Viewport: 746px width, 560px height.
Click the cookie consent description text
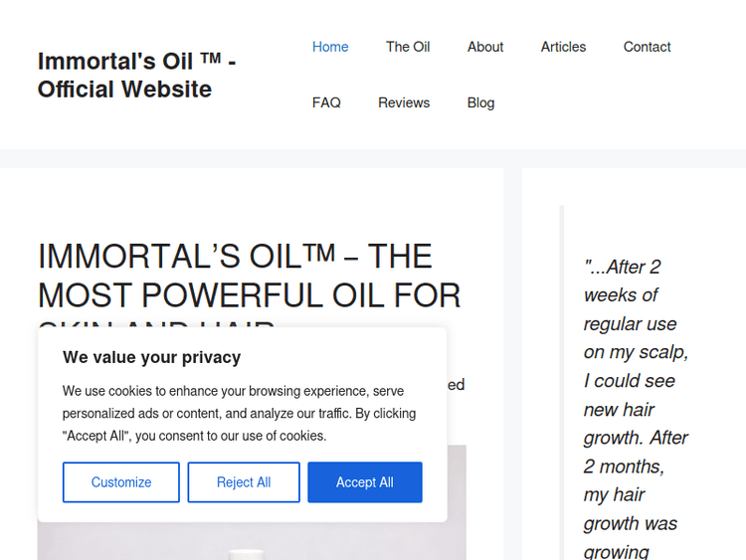pyautogui.click(x=239, y=413)
